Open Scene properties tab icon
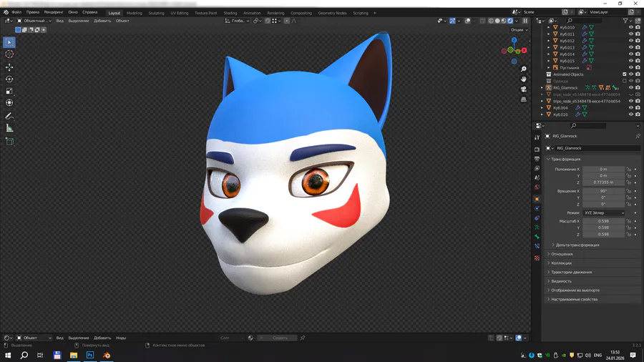The image size is (644, 362). [537, 177]
